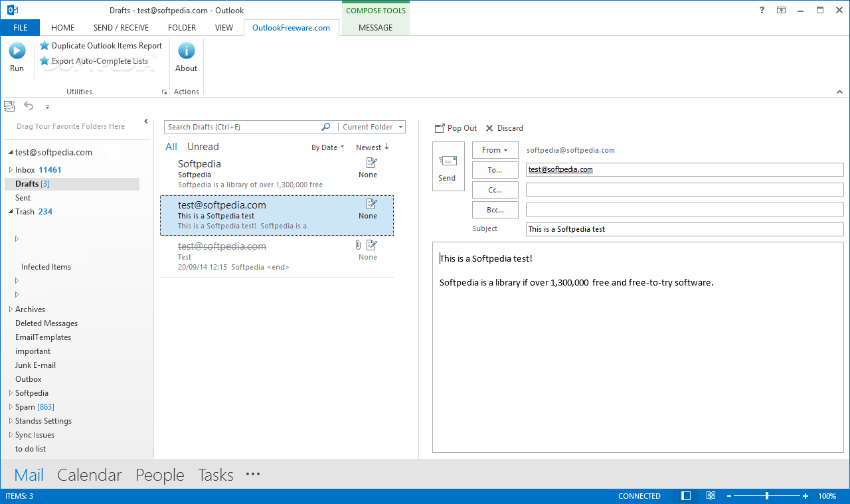Adjust the zoom slider handle
This screenshot has width=850, height=504.
pos(767,496)
